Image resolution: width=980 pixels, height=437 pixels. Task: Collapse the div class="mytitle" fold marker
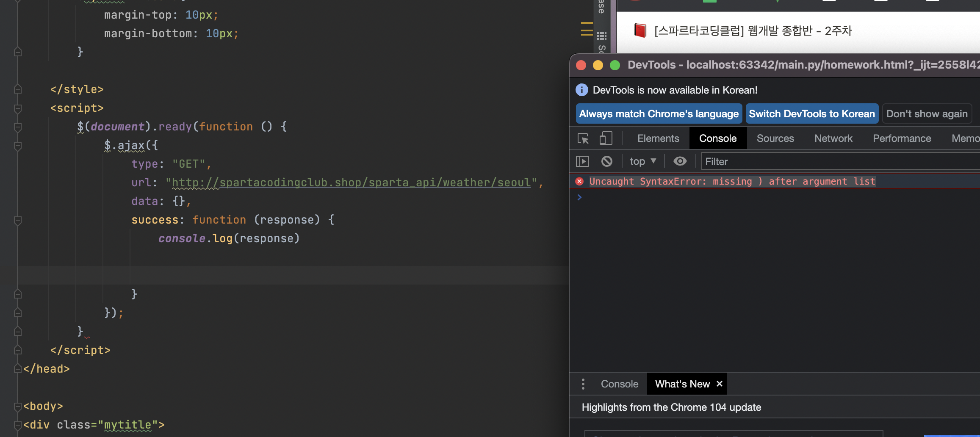coord(18,425)
